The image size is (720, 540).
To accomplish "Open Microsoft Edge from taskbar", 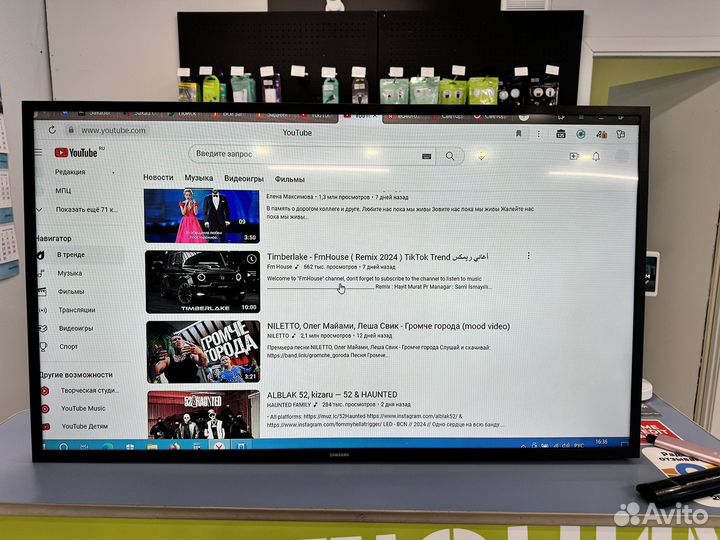I will click(107, 446).
